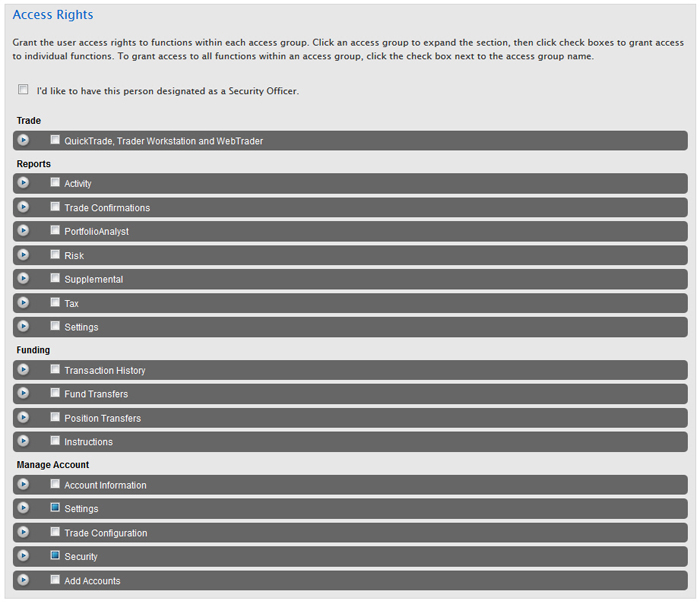Click the play icon next to PortfolioAnalyst
700x604 pixels.
click(23, 231)
